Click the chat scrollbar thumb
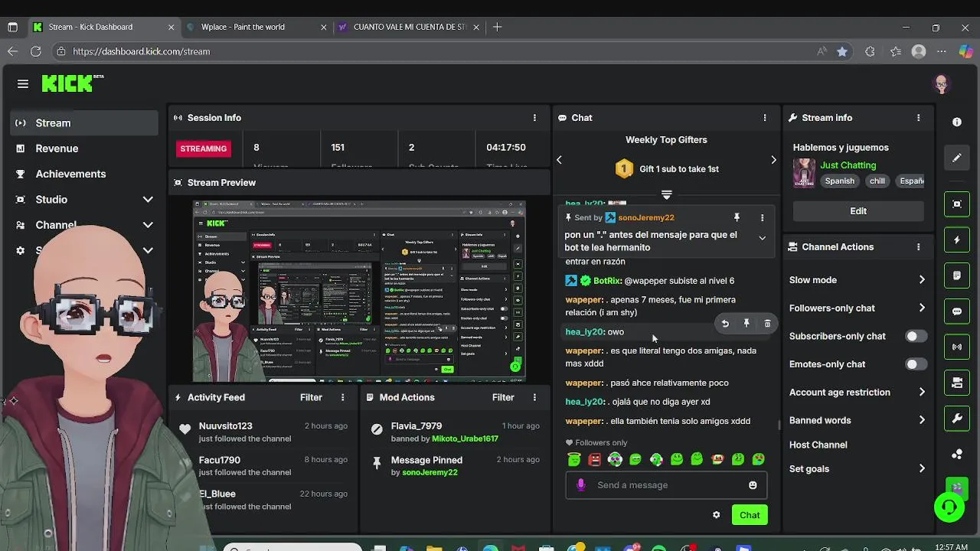 click(x=779, y=425)
